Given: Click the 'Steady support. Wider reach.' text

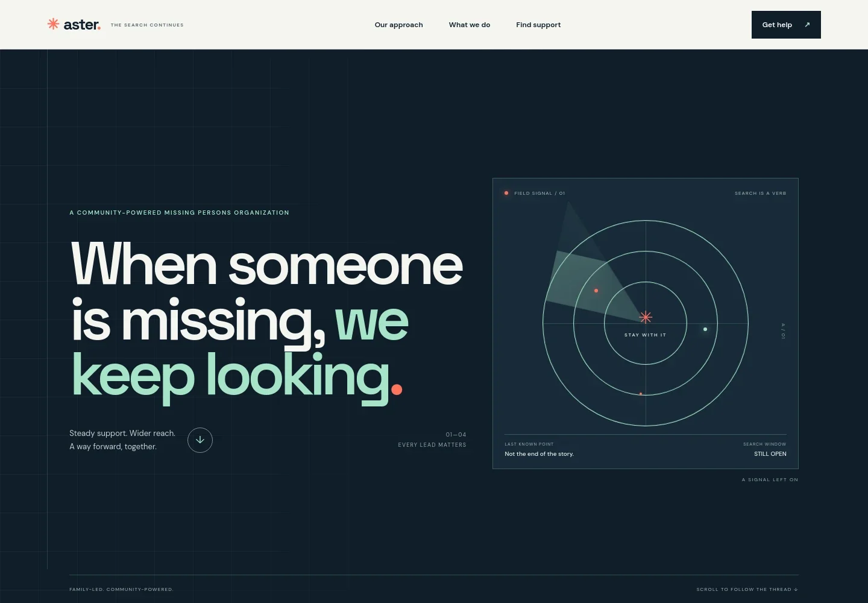Looking at the screenshot, I should click(122, 433).
